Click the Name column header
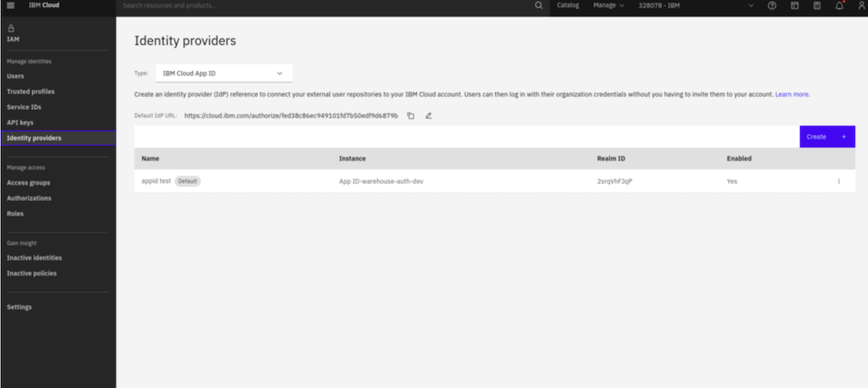 (150, 159)
